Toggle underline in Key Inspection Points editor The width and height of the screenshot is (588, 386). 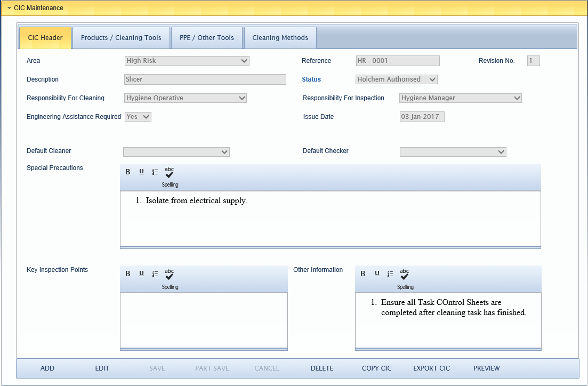click(141, 274)
